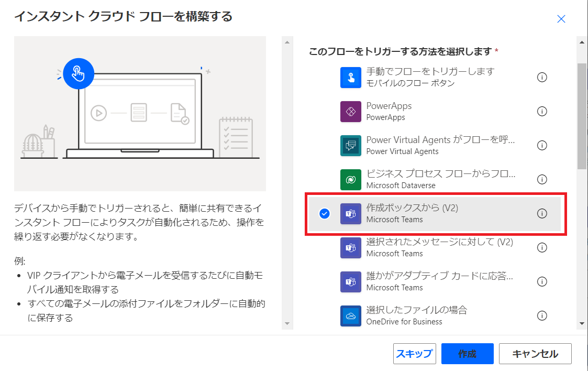Click the laptop illustration image

[140, 114]
